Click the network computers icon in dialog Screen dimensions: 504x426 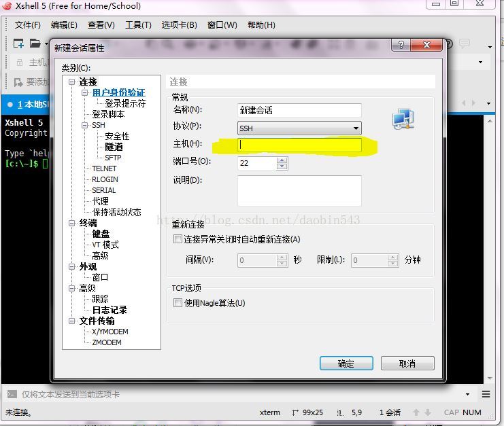[403, 119]
